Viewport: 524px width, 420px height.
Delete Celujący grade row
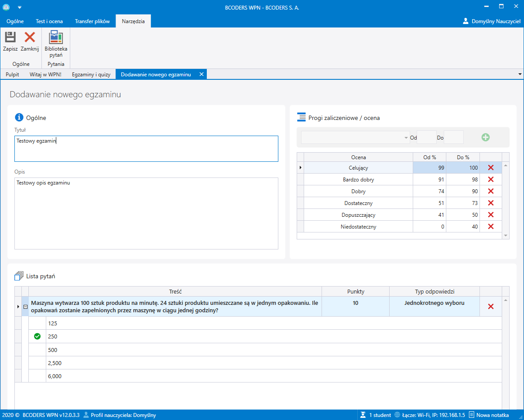490,168
